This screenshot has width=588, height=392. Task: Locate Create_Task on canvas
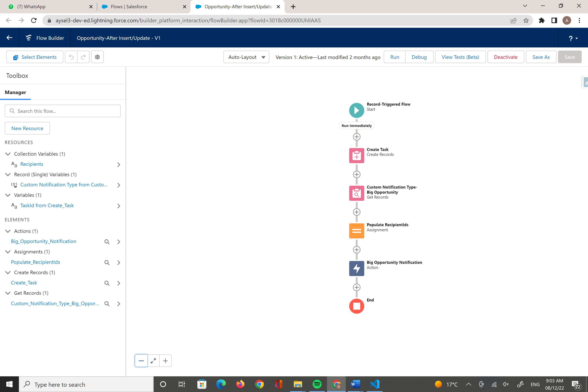[x=107, y=283]
